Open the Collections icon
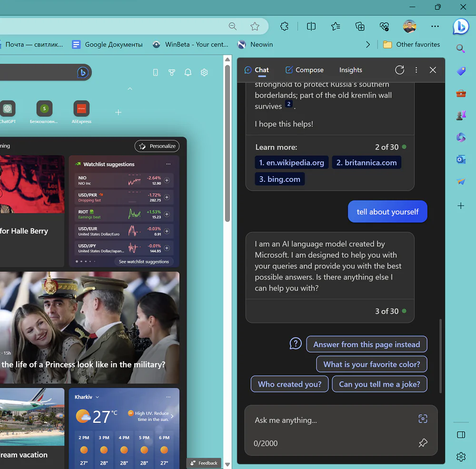Image resolution: width=476 pixels, height=469 pixels. [360, 27]
